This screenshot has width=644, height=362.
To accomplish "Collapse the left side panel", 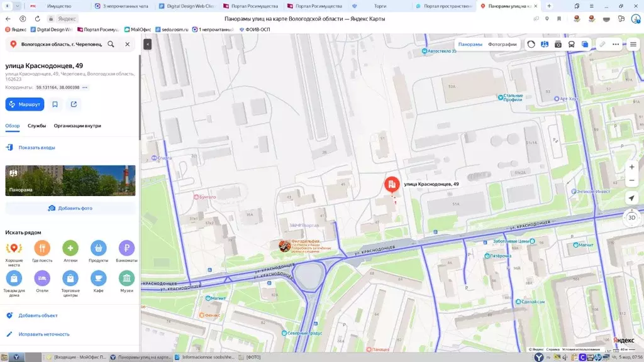I will pos(147,44).
